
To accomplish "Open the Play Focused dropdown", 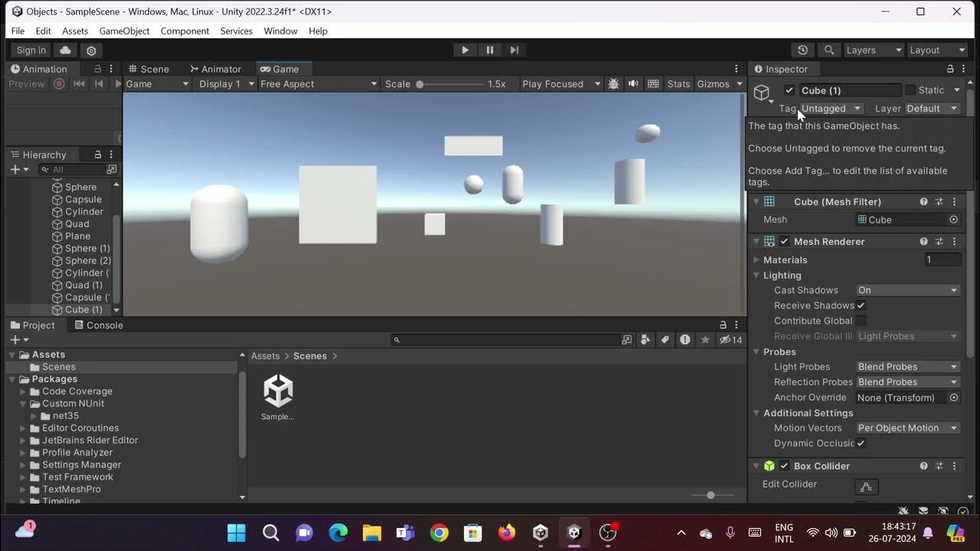I will click(560, 84).
